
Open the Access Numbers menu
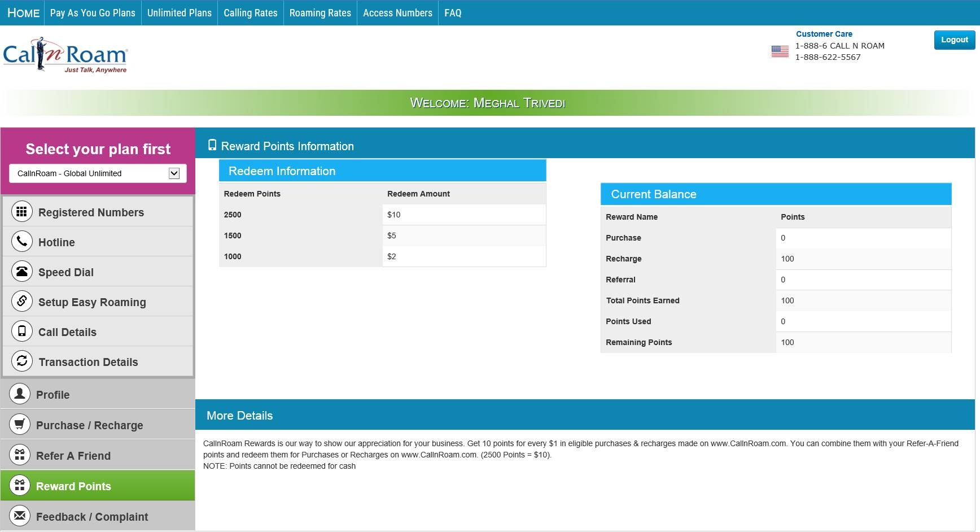397,12
